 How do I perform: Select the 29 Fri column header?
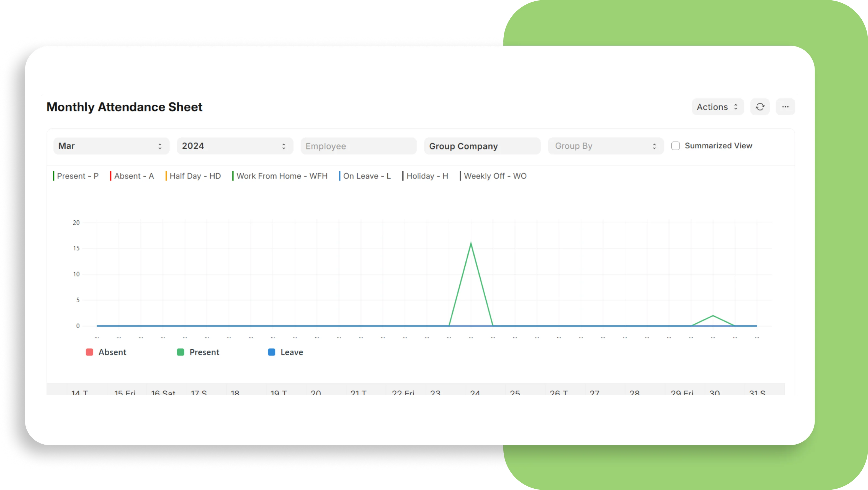pos(682,392)
